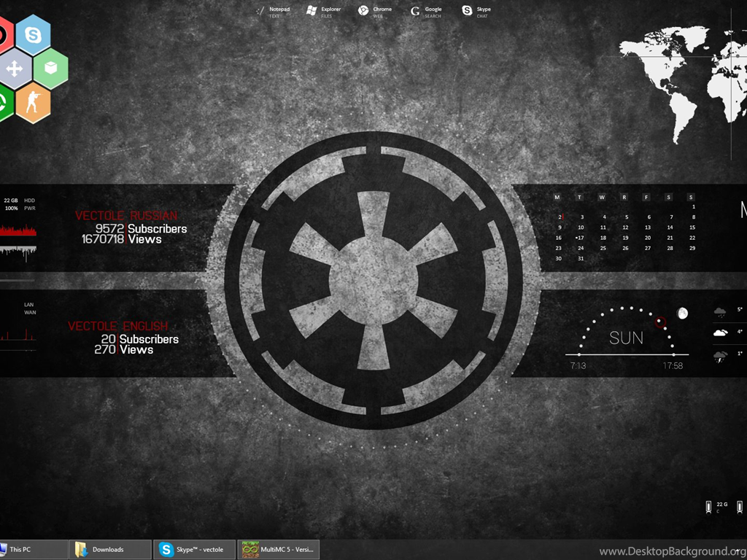Launch Counter-Strike from the orange hexagon
Image resolution: width=747 pixels, height=560 pixels.
[33, 102]
